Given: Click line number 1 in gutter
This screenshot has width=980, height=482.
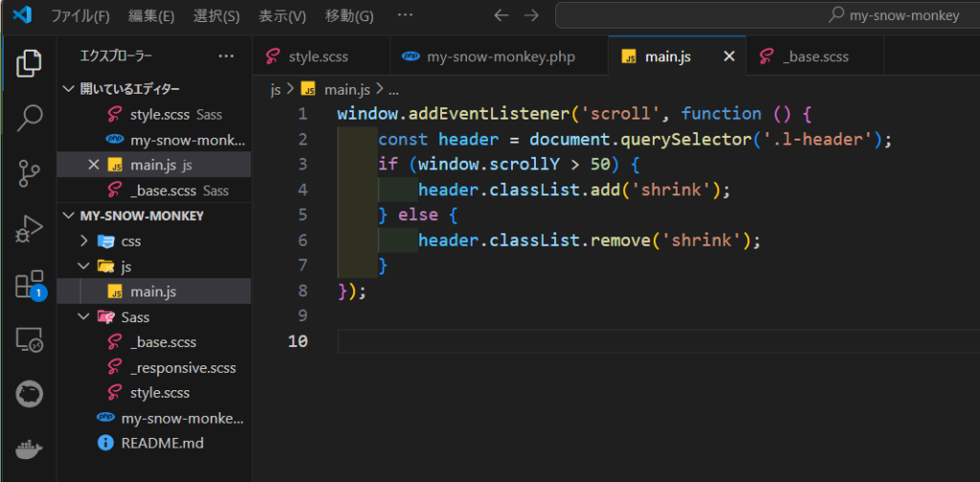Looking at the screenshot, I should point(302,114).
